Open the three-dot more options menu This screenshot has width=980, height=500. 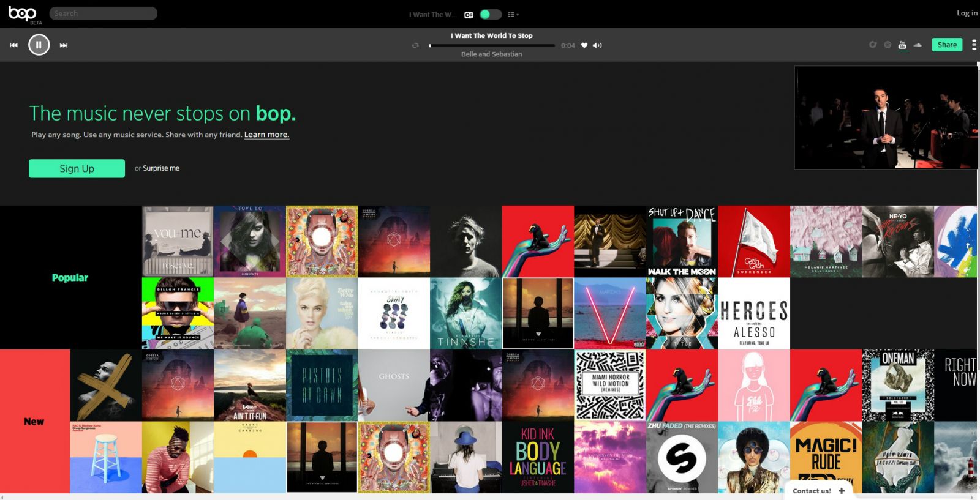[974, 45]
